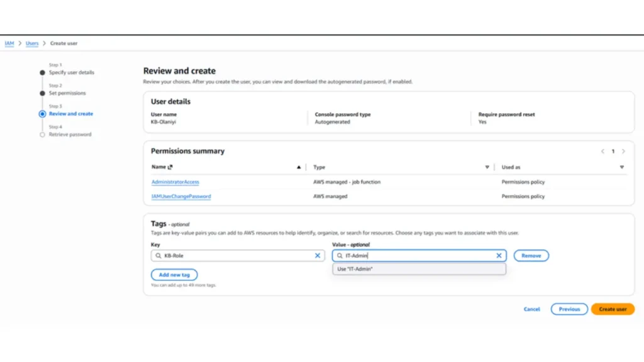Select Step 1 Specify user details
The image size is (644, 362).
[71, 72]
